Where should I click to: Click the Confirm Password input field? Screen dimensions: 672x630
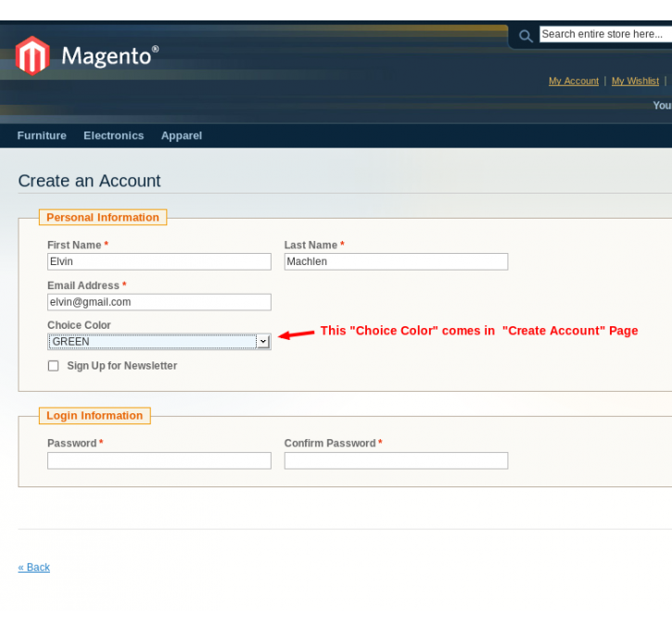click(396, 460)
